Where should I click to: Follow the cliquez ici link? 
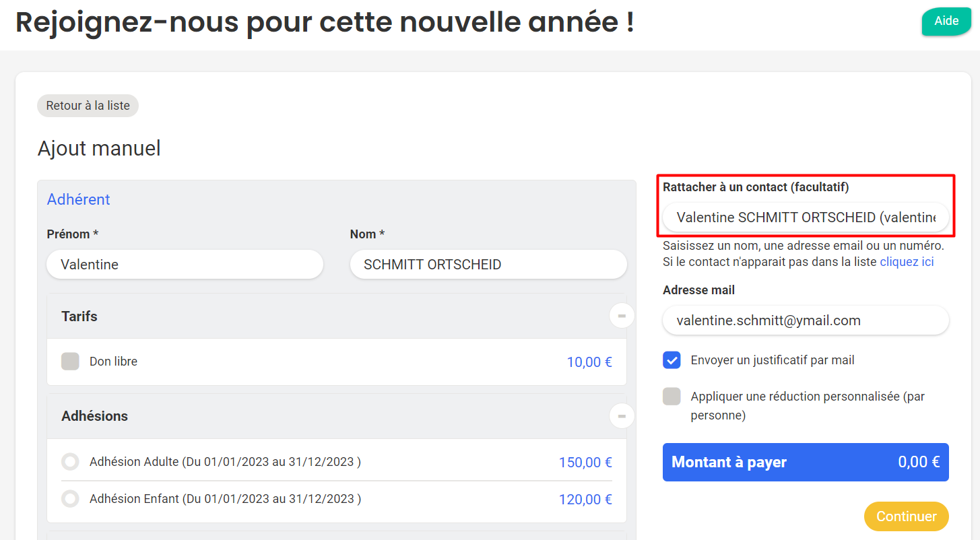[907, 262]
